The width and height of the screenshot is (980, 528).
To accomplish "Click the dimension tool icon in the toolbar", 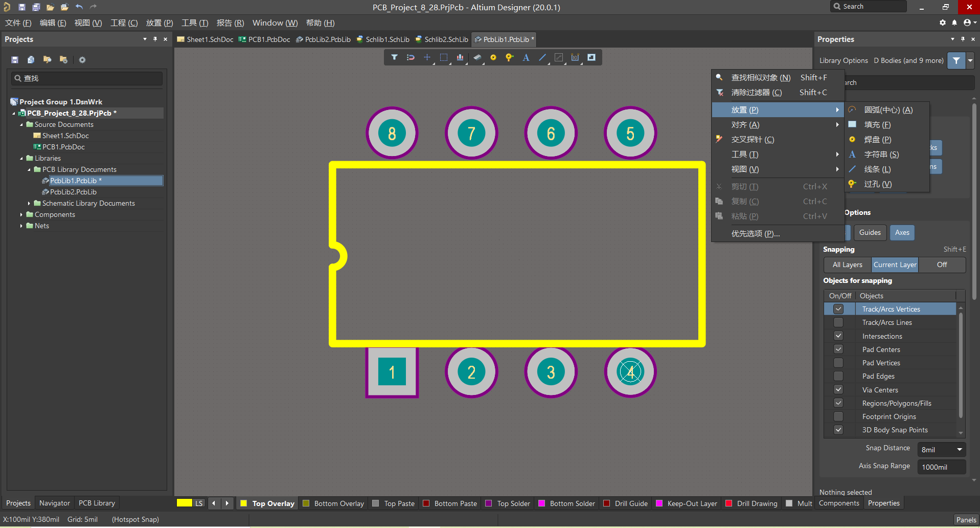I will coord(575,57).
